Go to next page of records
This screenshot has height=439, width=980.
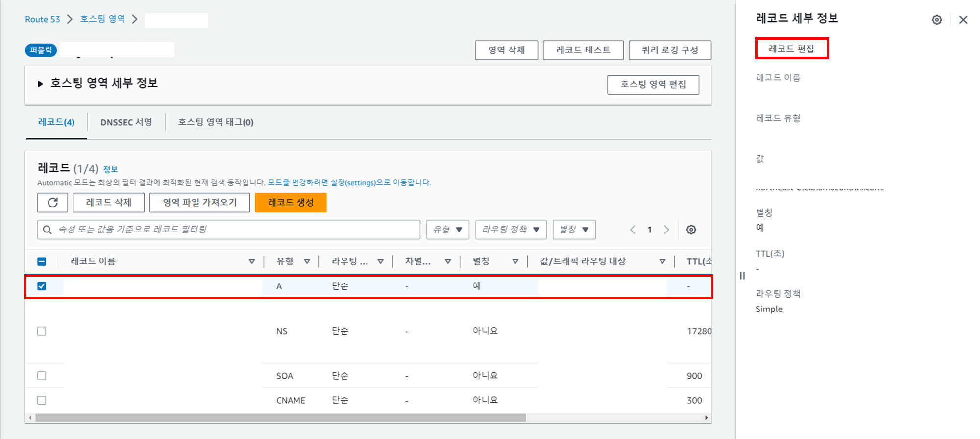666,230
